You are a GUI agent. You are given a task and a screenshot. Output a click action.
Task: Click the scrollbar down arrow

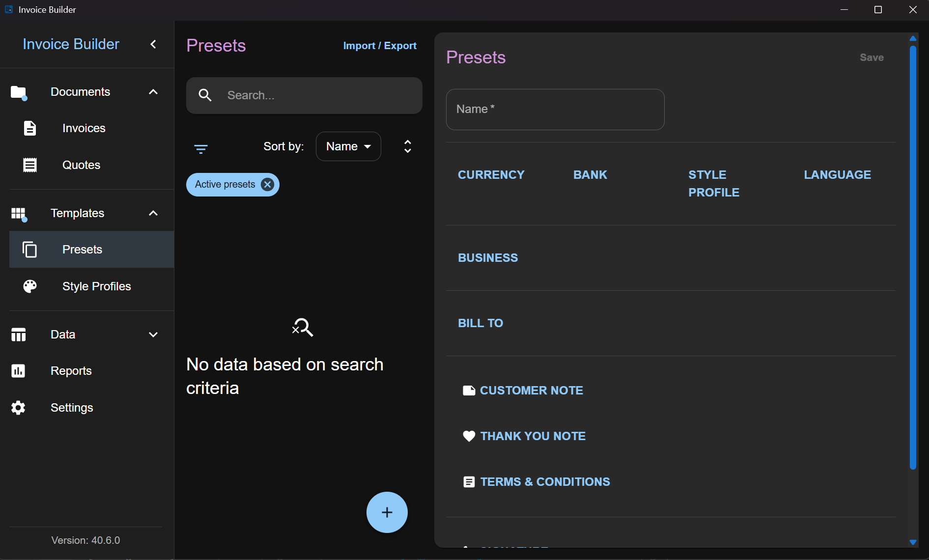(913, 542)
